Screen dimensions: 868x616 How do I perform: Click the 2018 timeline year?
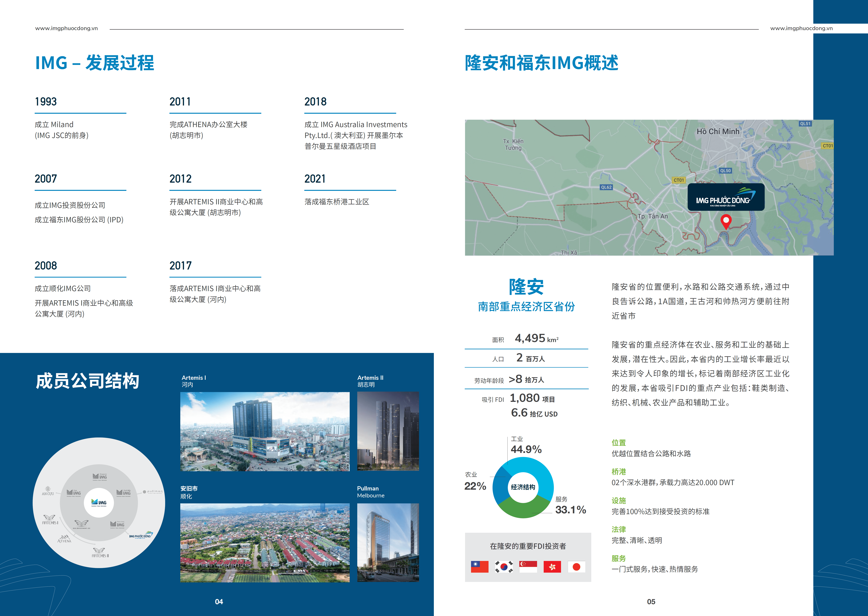coord(315,102)
